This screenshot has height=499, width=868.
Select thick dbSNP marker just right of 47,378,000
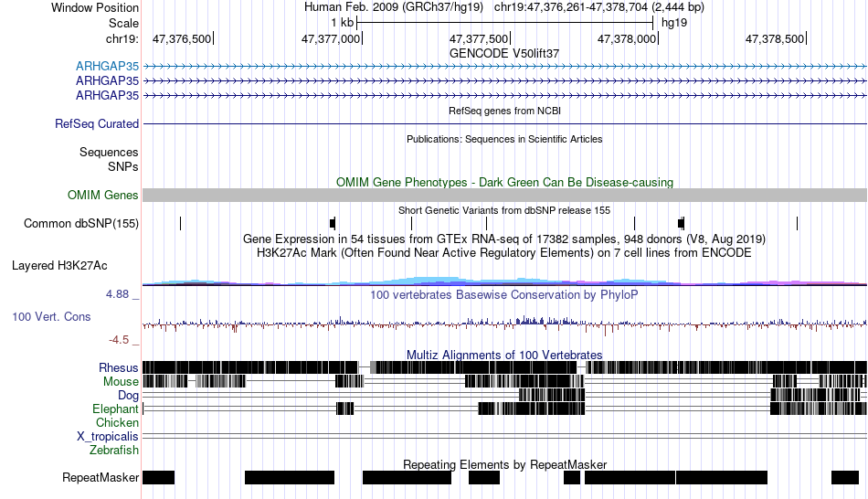click(681, 223)
